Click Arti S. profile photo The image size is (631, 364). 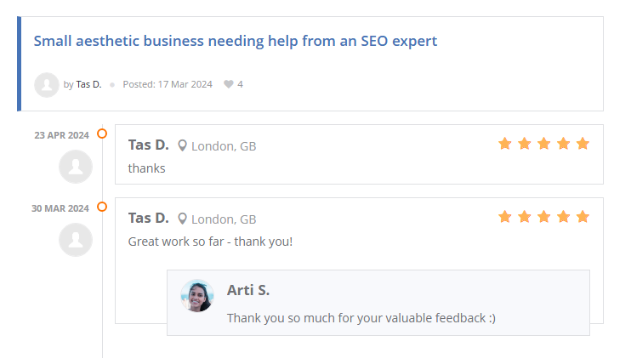point(197,296)
